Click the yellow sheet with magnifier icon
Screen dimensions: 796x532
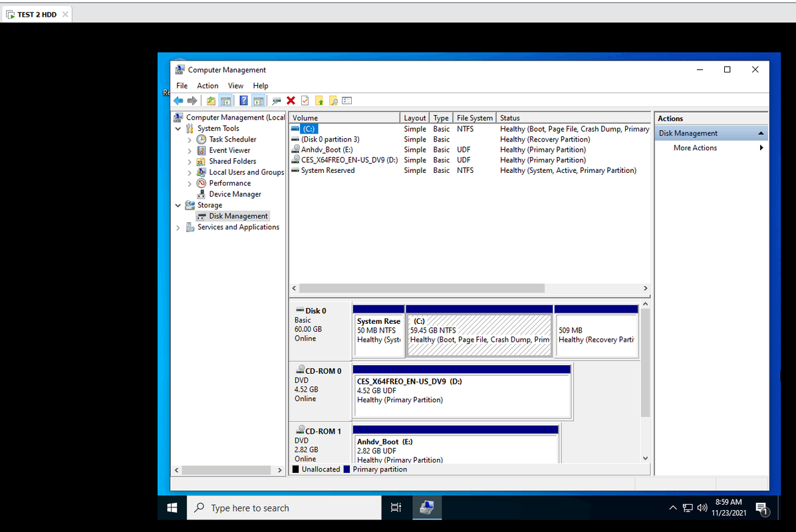[333, 100]
